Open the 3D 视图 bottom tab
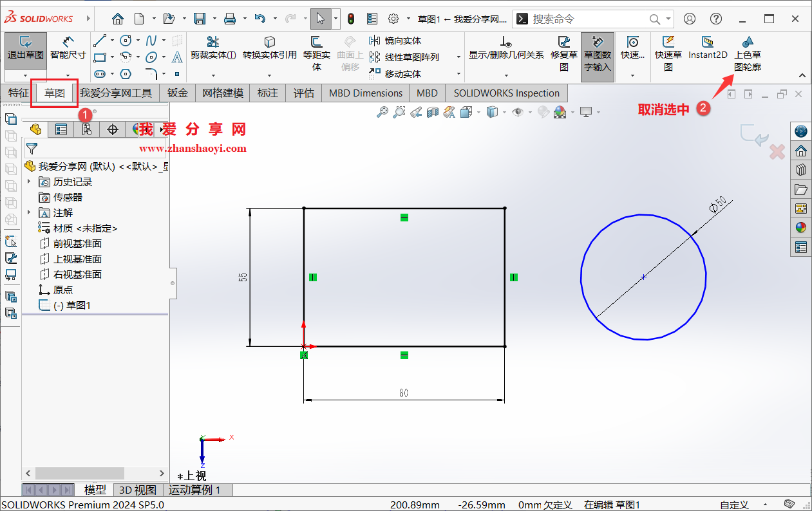 coord(138,490)
